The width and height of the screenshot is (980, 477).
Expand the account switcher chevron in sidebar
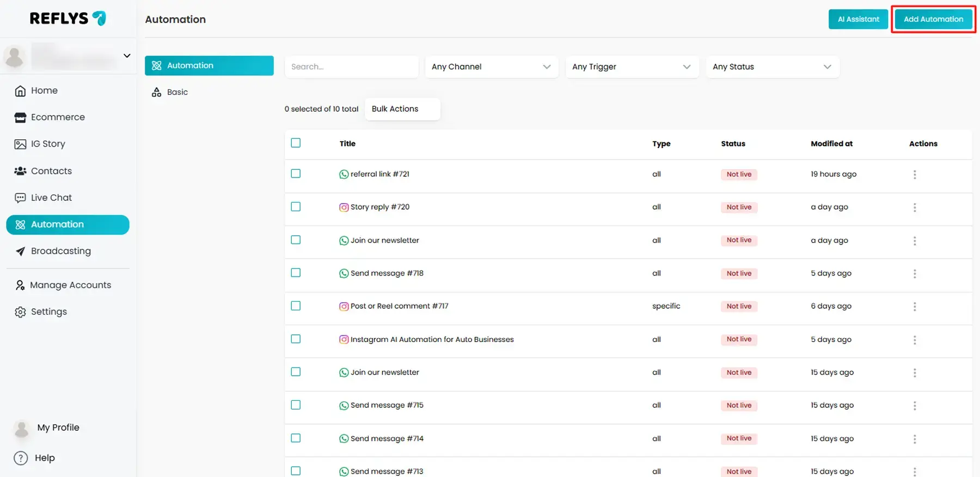tap(127, 56)
